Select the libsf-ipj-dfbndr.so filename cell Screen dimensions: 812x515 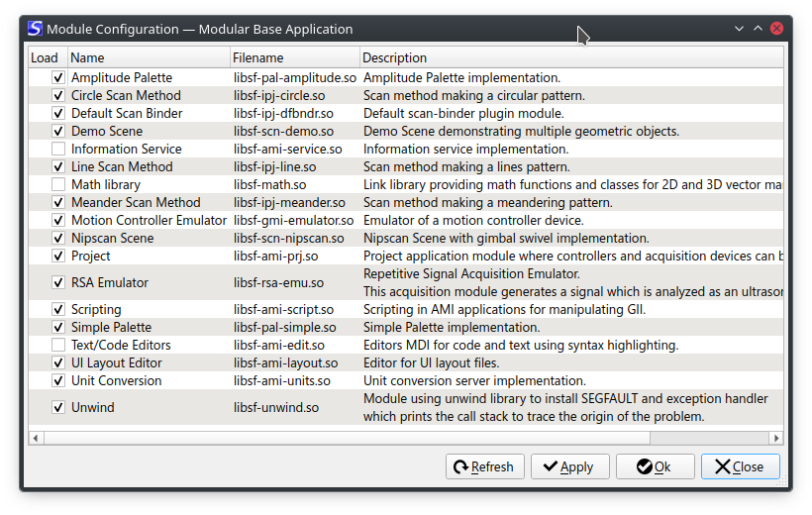(x=295, y=114)
